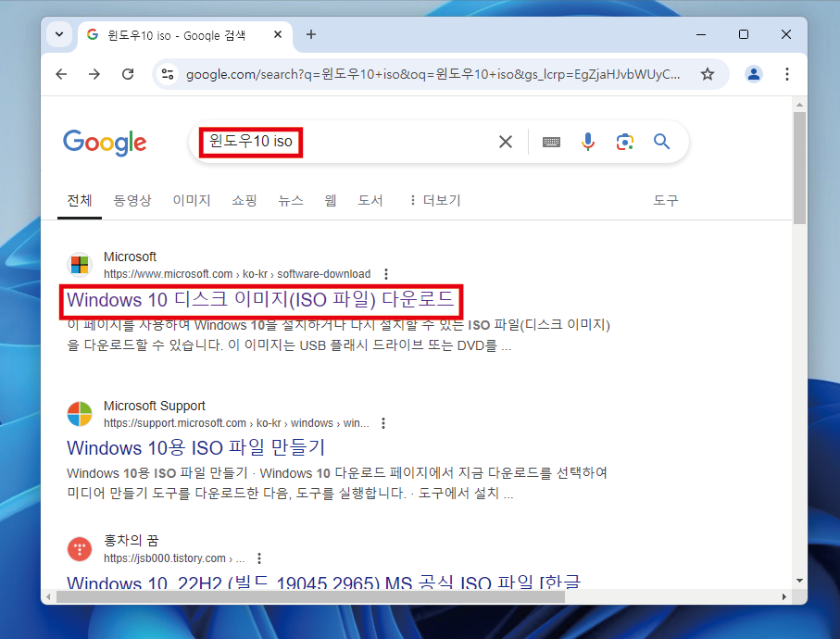Screen dimensions: 840x639
Task: Open the tab search dropdown chevron
Action: pyautogui.click(x=59, y=34)
